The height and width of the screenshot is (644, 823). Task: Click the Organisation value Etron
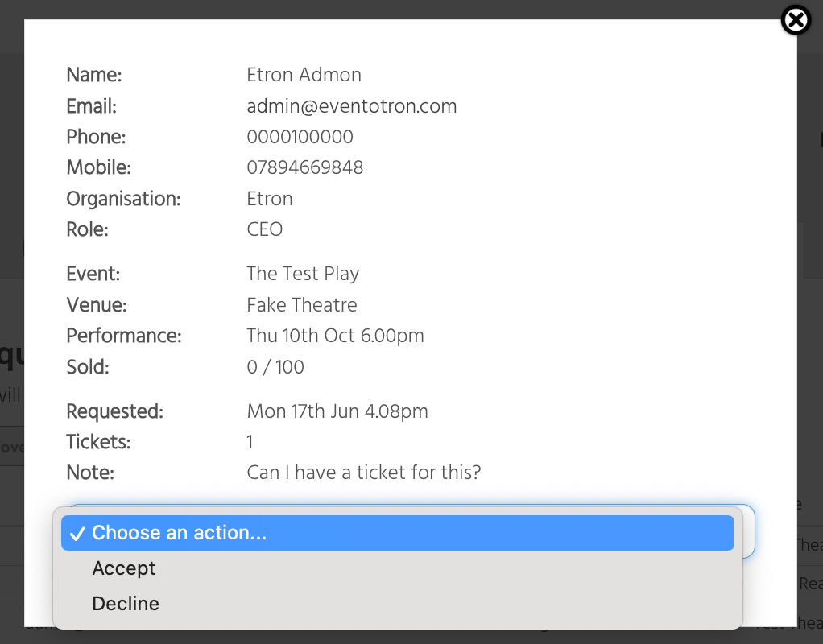(270, 199)
